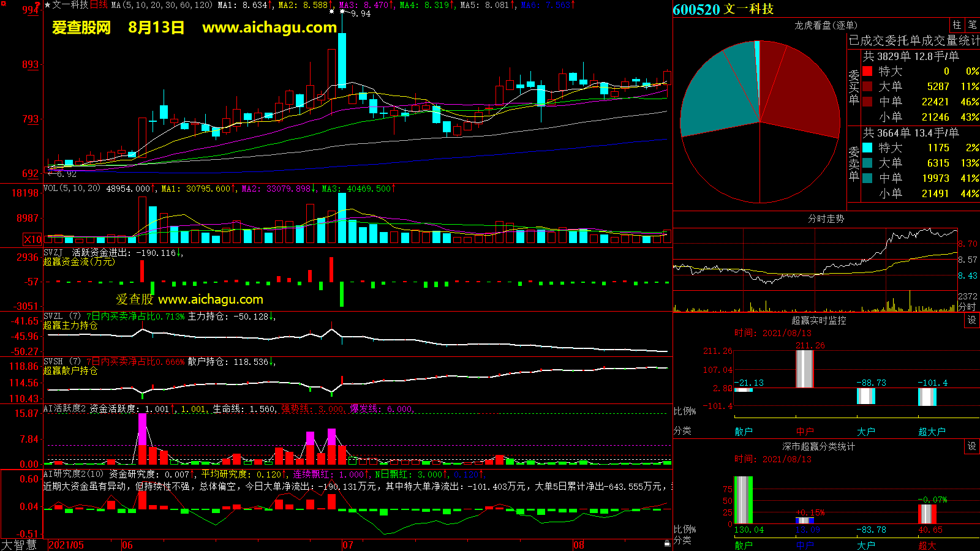Click the 600520 文一科技 stock title
Screen dimensions: 980x551
click(x=723, y=9)
